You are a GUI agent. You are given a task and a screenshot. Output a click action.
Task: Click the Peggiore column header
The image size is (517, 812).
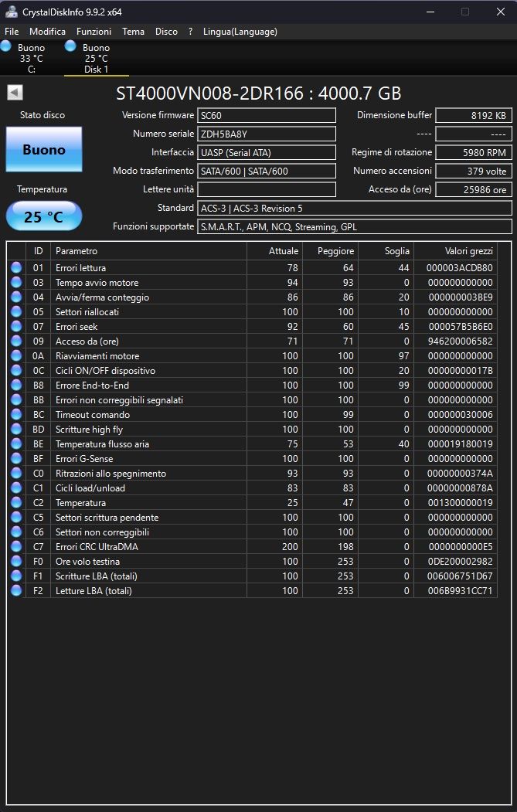pos(330,250)
